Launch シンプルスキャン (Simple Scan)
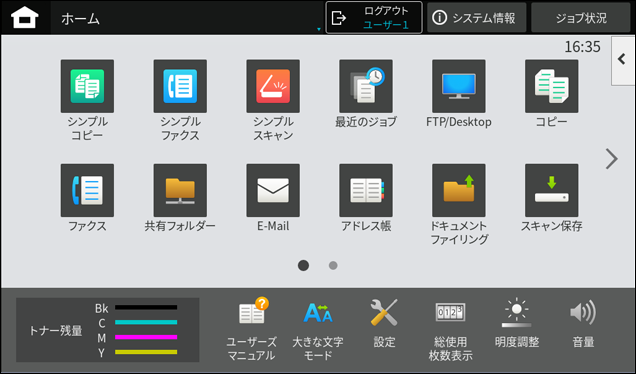The image size is (636, 374). (x=273, y=86)
